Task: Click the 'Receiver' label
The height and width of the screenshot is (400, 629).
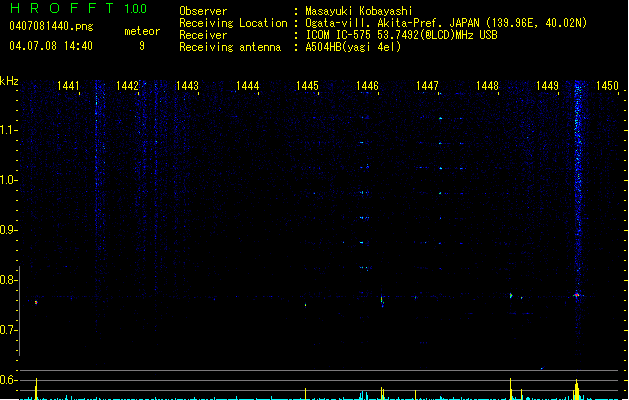Action: point(203,35)
